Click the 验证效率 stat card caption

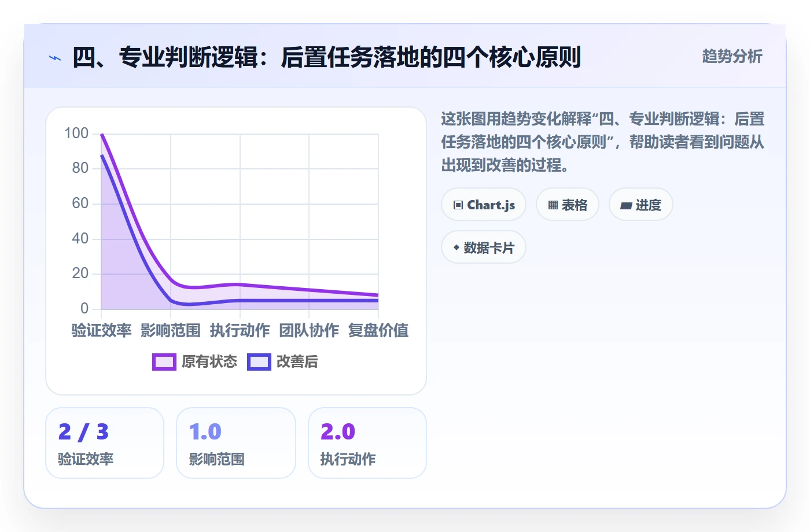pyautogui.click(x=86, y=459)
